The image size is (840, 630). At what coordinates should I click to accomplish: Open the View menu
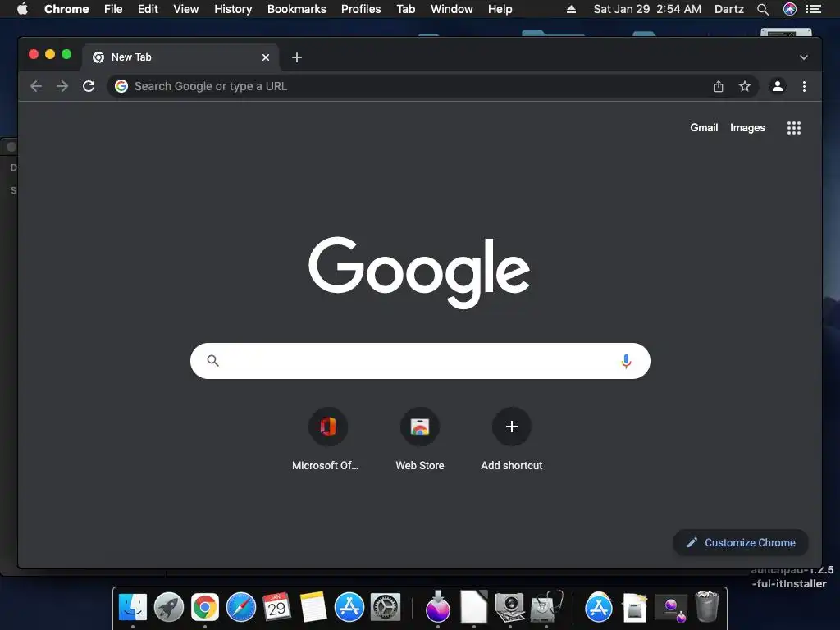[x=186, y=9]
